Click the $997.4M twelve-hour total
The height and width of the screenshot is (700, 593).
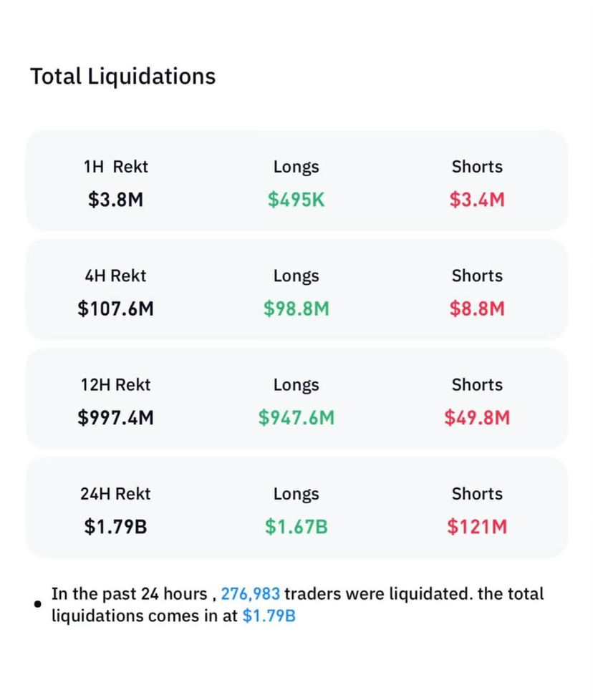click(x=115, y=417)
